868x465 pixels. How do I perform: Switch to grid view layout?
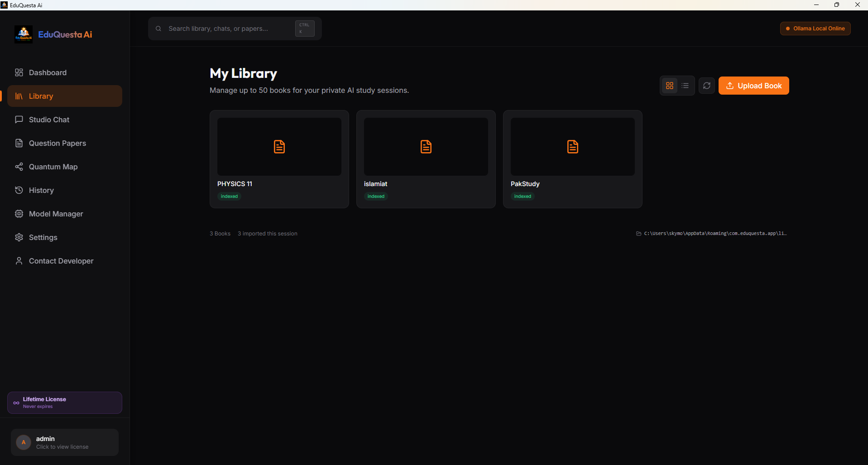click(669, 86)
